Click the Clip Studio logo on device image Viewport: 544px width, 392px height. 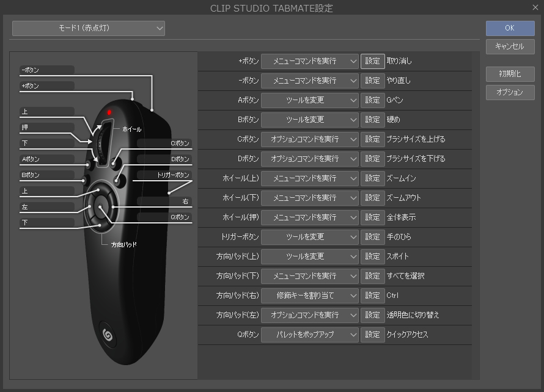[108, 335]
